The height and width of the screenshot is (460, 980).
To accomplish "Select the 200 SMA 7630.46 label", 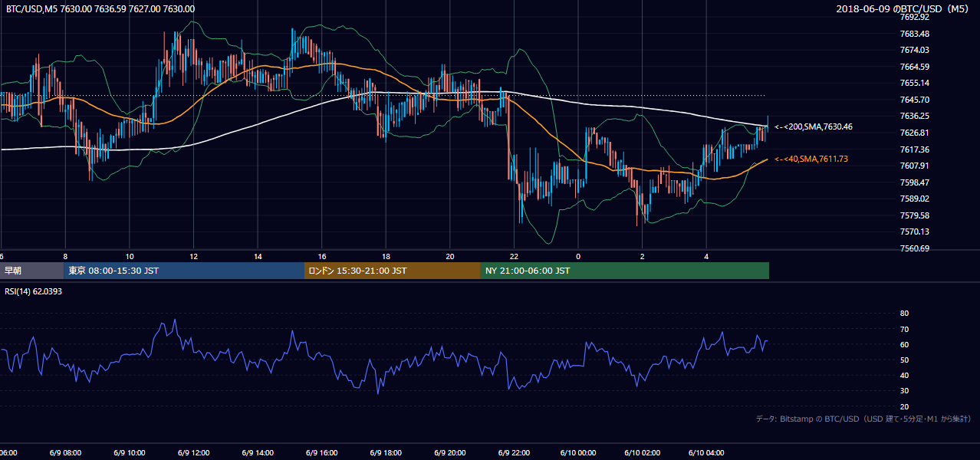I will (x=814, y=127).
